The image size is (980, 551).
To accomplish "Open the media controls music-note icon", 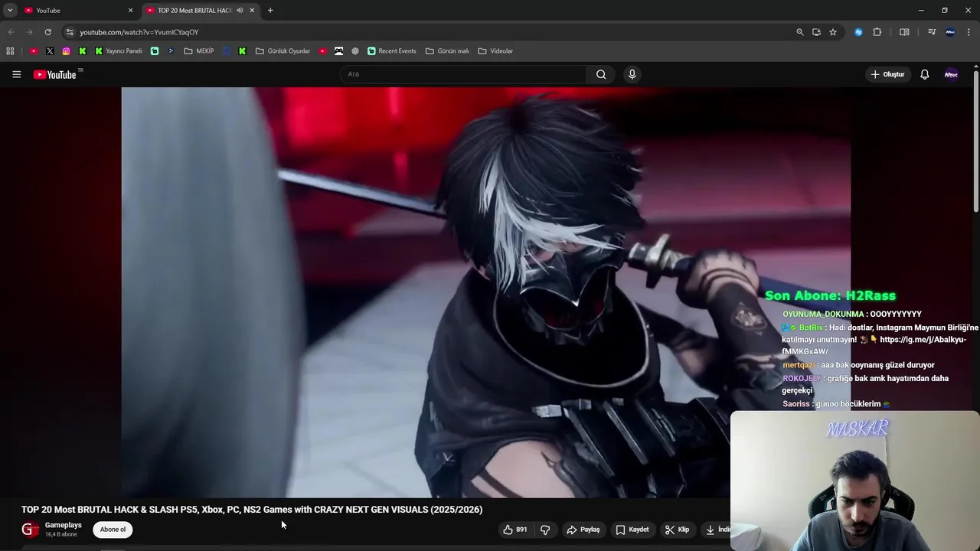I will [x=932, y=32].
